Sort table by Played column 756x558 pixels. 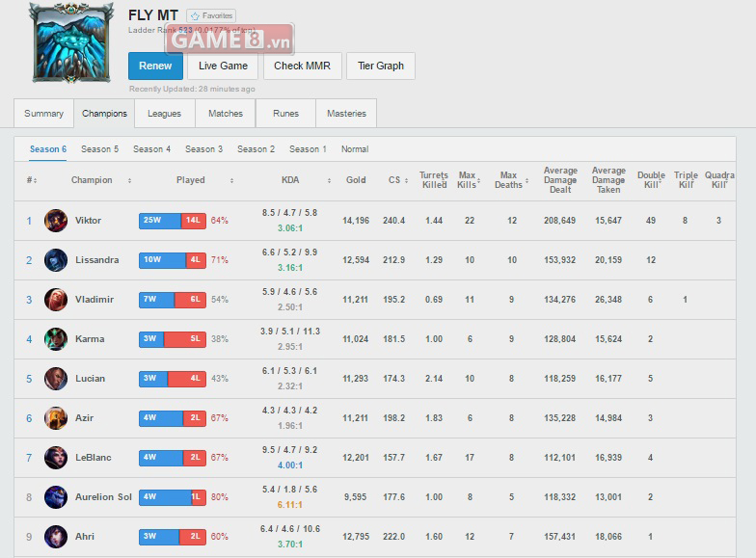(204, 180)
